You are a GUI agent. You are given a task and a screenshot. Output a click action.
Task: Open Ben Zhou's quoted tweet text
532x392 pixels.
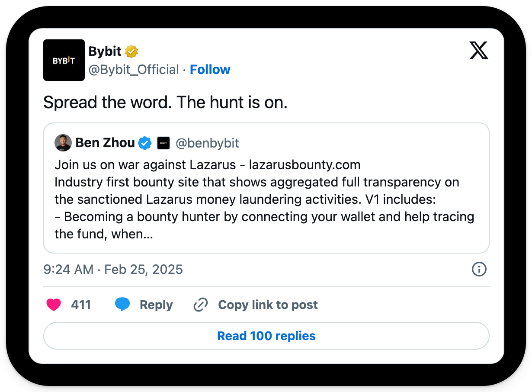pos(264,199)
